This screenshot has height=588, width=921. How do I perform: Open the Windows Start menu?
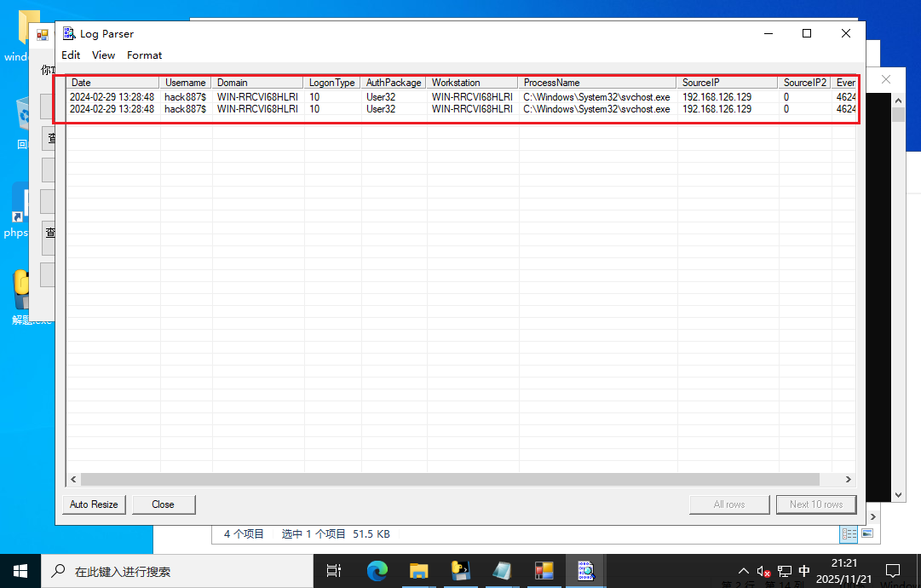point(20,571)
